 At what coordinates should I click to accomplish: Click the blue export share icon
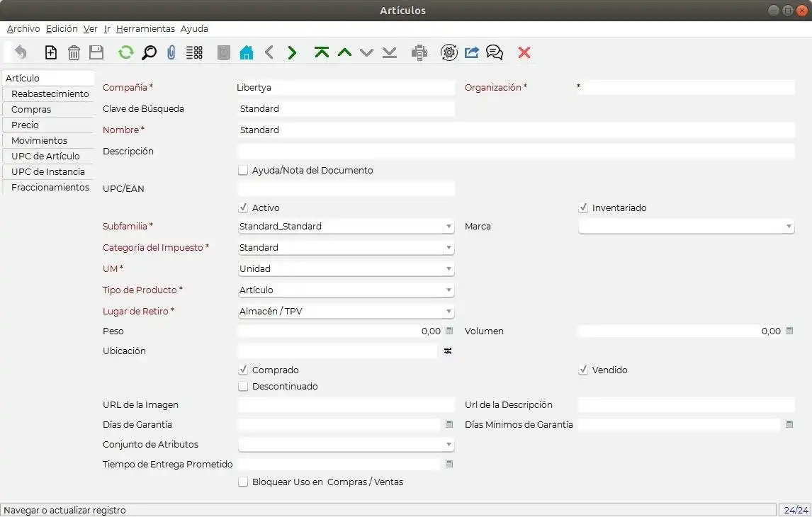(x=472, y=52)
